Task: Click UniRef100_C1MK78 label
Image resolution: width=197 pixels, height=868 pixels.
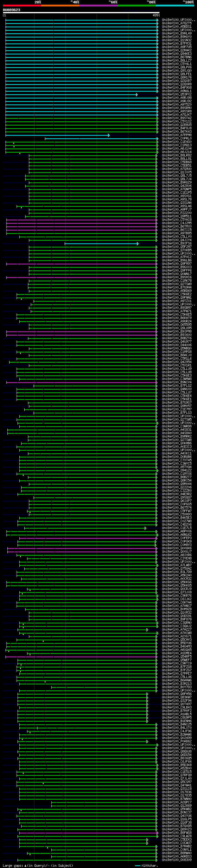Action: (x=177, y=281)
